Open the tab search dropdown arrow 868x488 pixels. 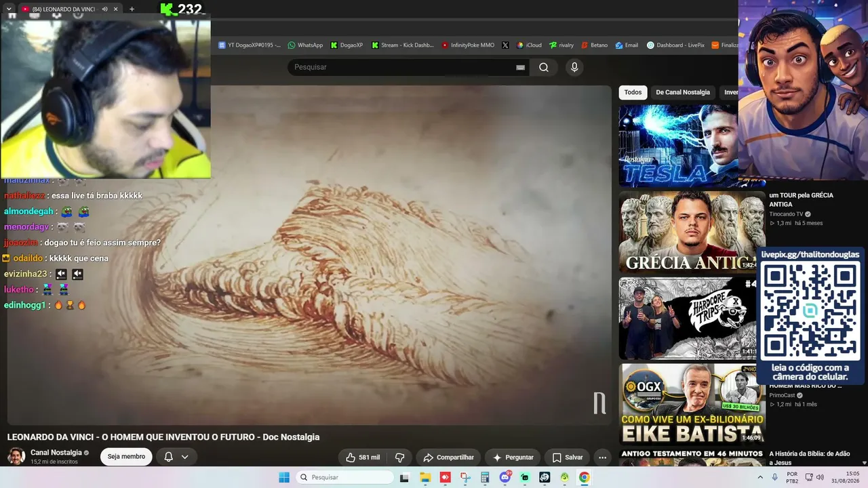(x=9, y=9)
